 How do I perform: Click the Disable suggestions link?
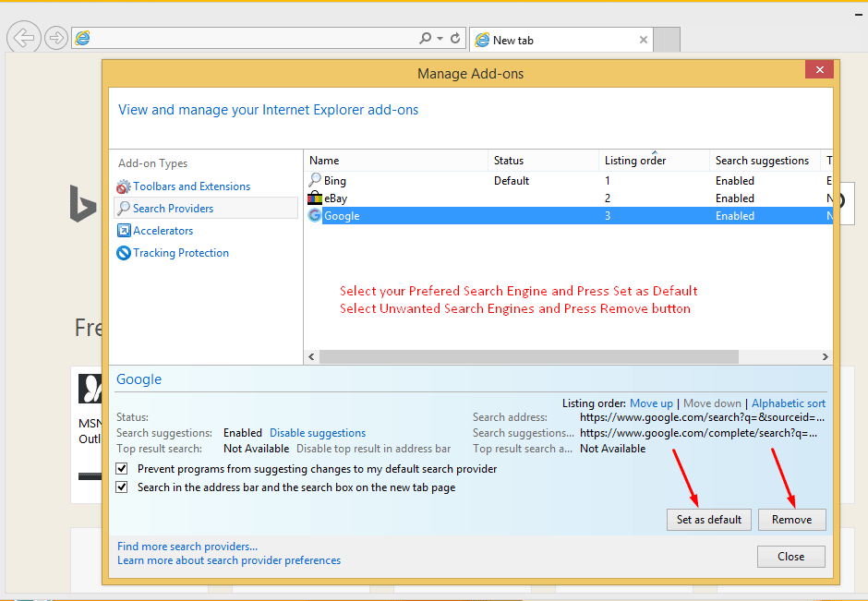point(318,433)
